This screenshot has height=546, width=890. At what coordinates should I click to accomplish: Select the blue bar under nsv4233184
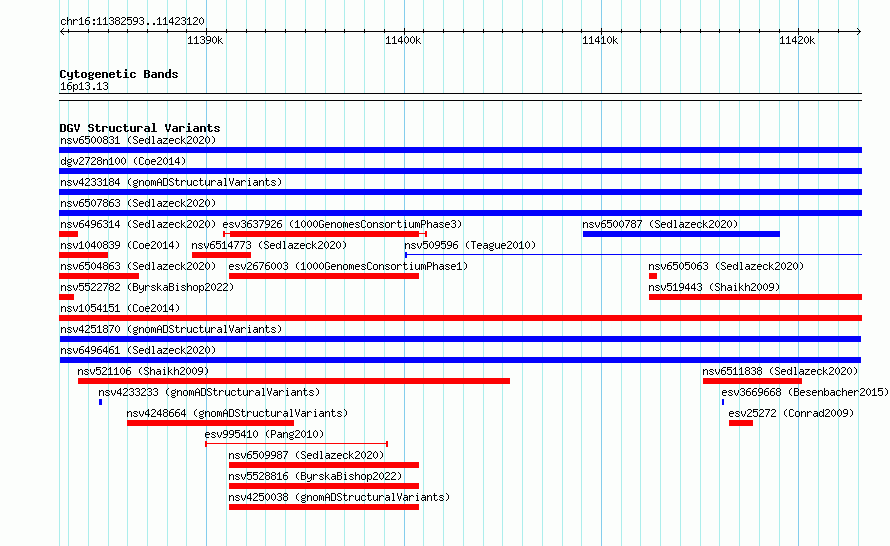coord(460,192)
